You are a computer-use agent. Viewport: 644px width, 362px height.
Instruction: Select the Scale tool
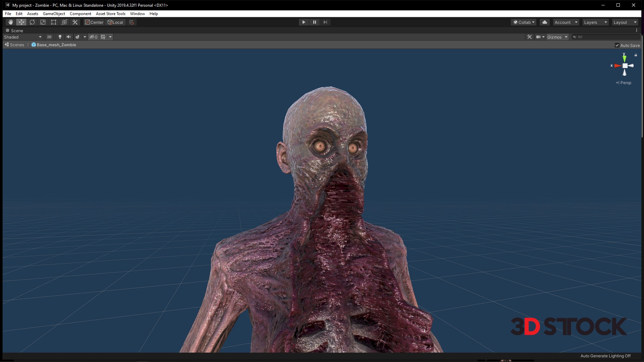(43, 22)
